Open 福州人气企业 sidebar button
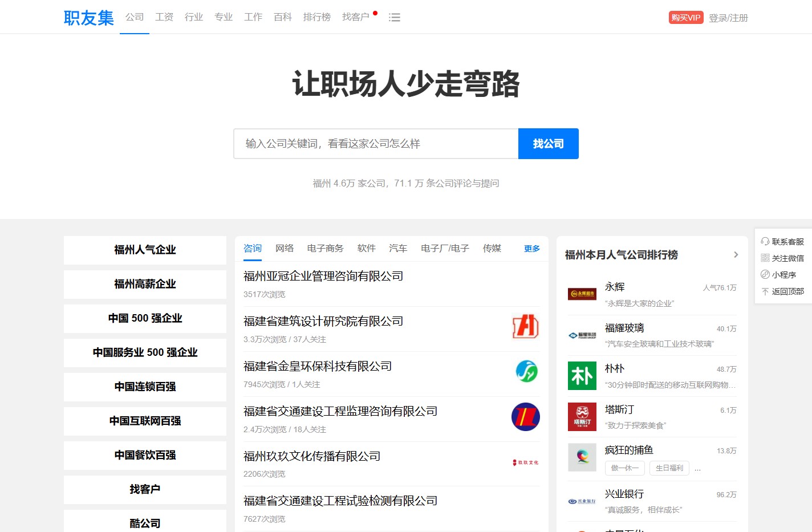Viewport: 812px width, 532px height. pyautogui.click(x=145, y=250)
